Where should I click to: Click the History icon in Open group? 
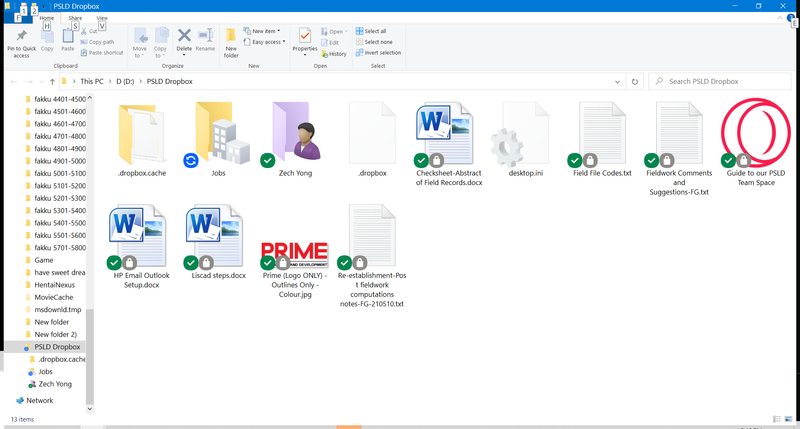click(x=334, y=54)
